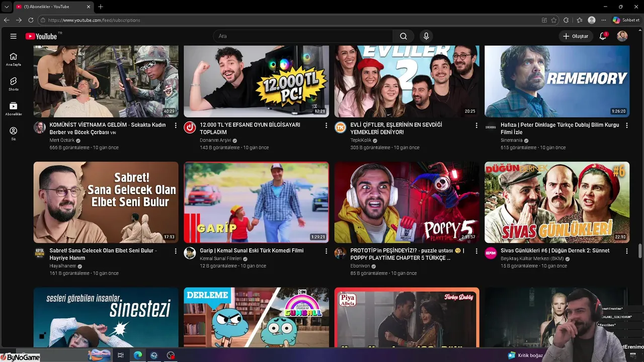Open the Donanım Arşivi channel link
644x362 pixels.
[215, 140]
